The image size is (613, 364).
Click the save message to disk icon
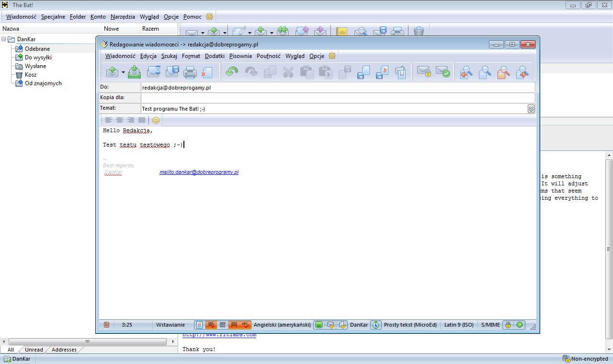(172, 72)
